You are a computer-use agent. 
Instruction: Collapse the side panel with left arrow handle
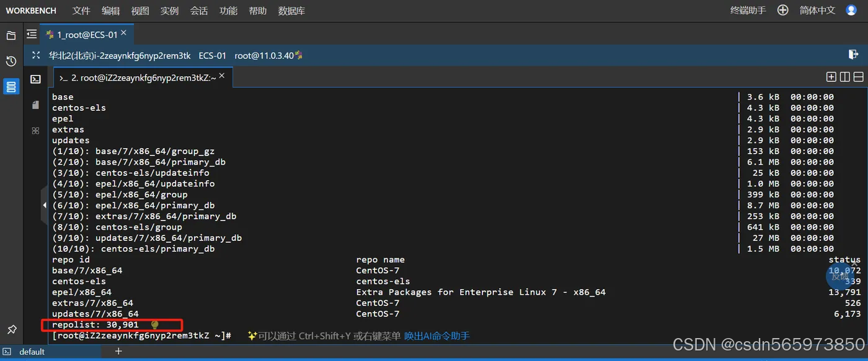point(44,205)
